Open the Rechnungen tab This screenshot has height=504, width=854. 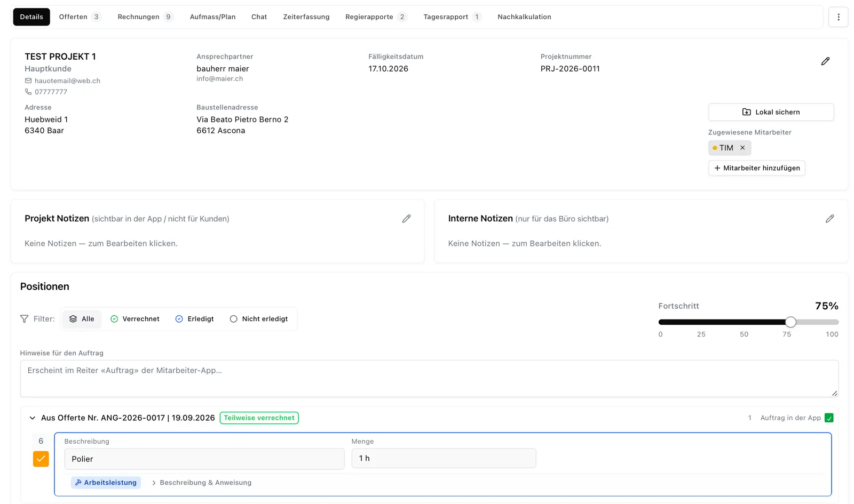[145, 17]
